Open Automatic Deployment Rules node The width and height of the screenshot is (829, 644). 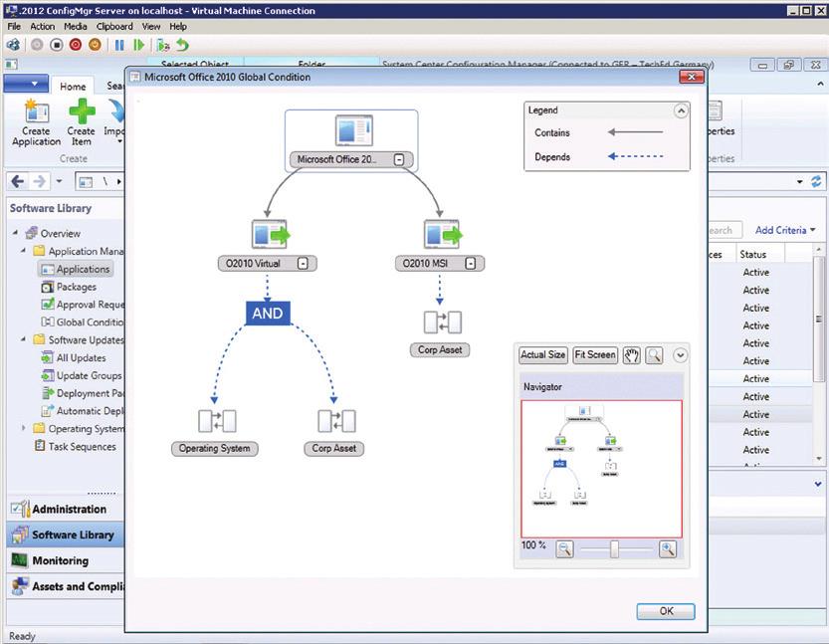click(83, 411)
